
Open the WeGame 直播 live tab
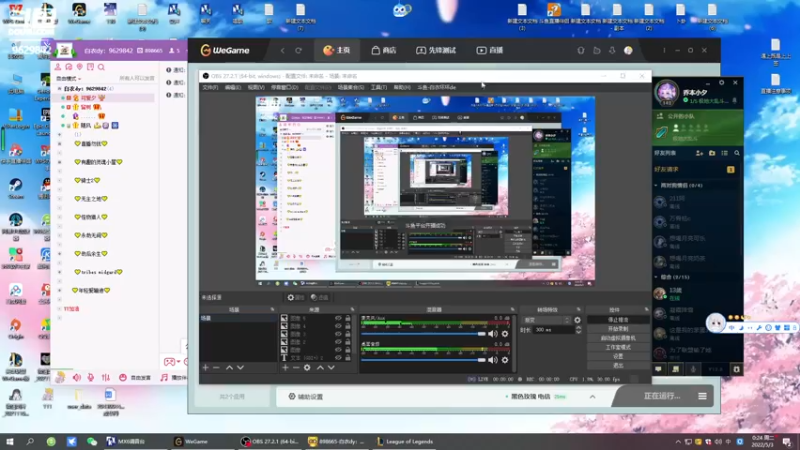point(490,50)
